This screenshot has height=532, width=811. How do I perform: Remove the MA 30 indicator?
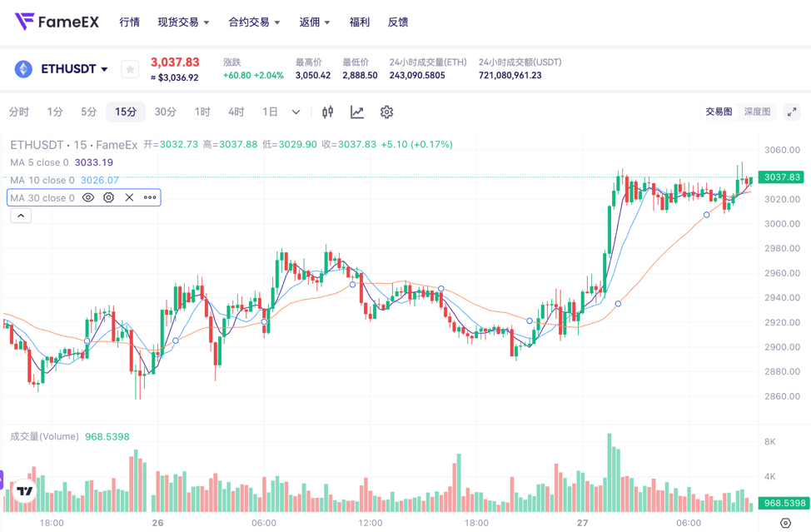pos(129,198)
